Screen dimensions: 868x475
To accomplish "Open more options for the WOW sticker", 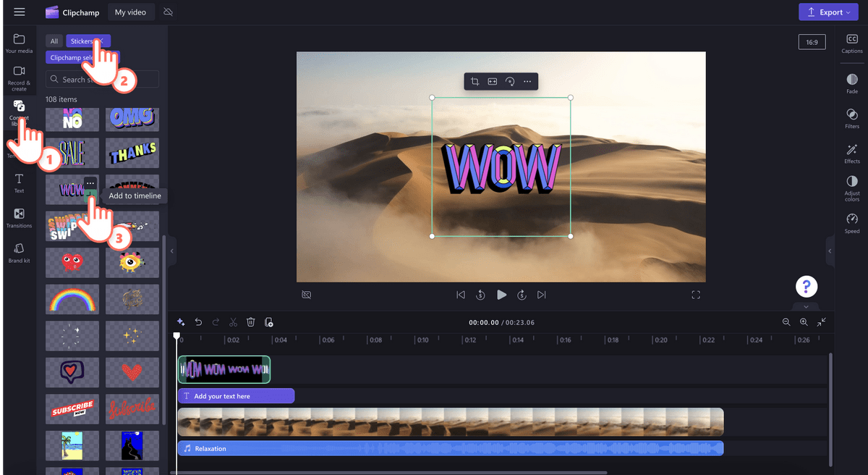I will tap(90, 184).
